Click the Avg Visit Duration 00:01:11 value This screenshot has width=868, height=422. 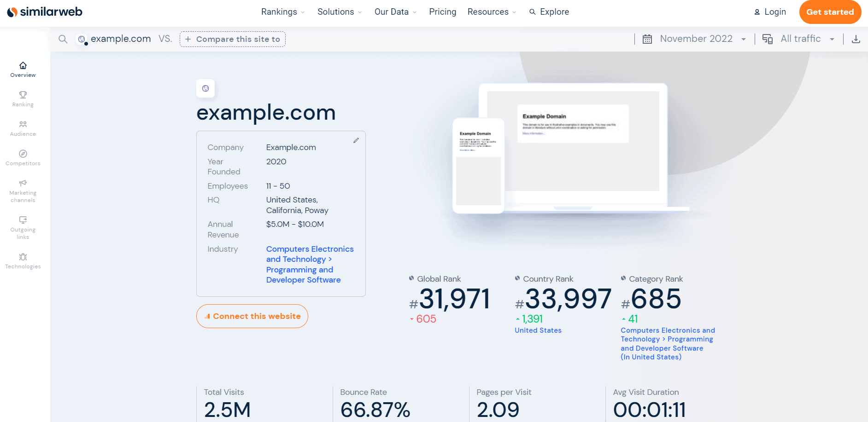click(650, 410)
